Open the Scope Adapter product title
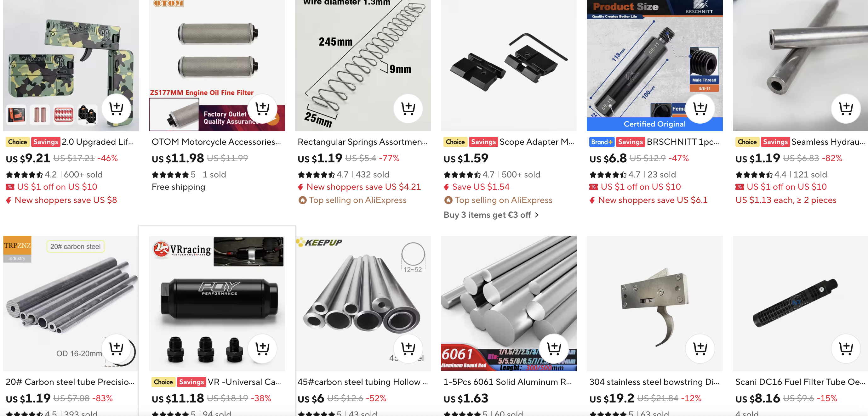The height and width of the screenshot is (416, 868). [537, 142]
